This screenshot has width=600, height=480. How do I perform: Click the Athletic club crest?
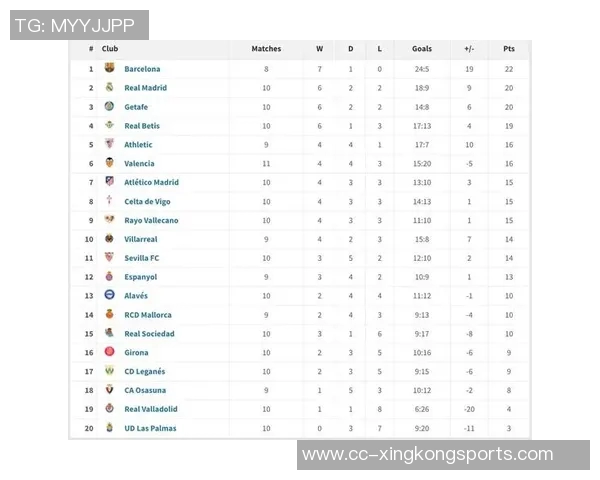tap(109, 145)
